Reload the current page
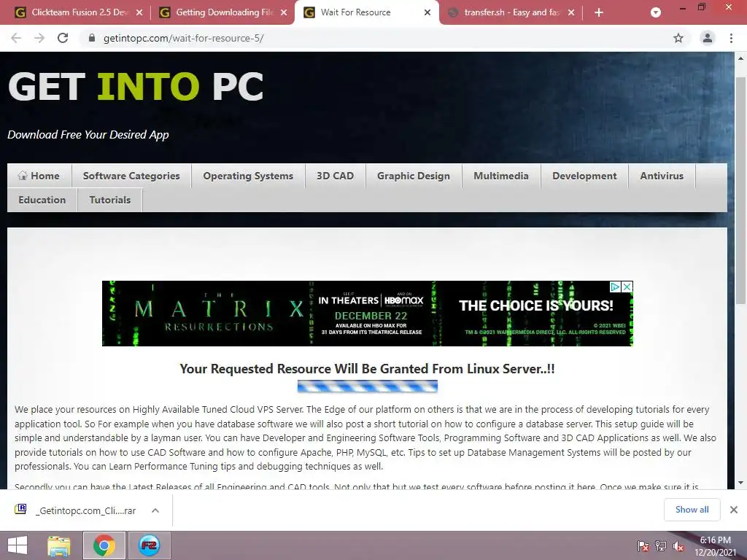Image resolution: width=747 pixels, height=560 pixels. (63, 38)
